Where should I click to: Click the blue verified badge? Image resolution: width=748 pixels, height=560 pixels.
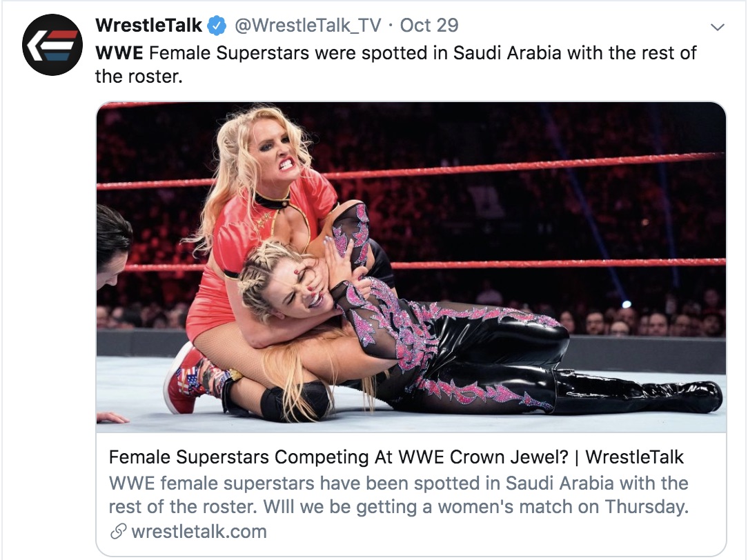(217, 26)
